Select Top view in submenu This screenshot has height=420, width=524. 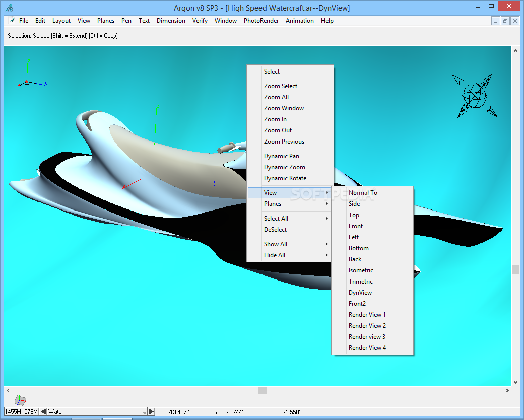click(372, 215)
